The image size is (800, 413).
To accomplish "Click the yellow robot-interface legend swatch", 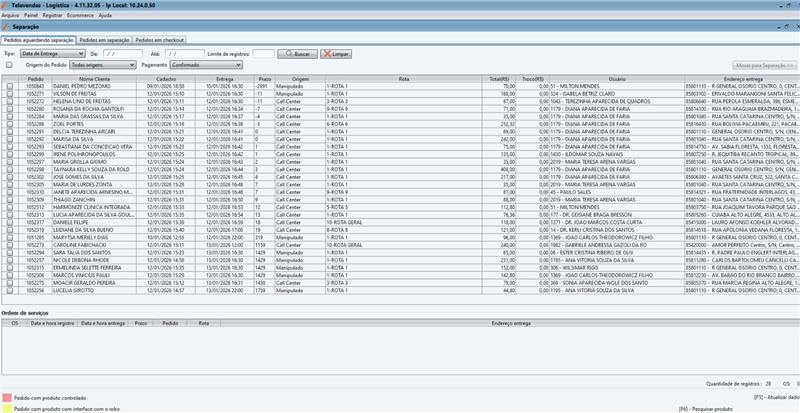I will click(7, 409).
